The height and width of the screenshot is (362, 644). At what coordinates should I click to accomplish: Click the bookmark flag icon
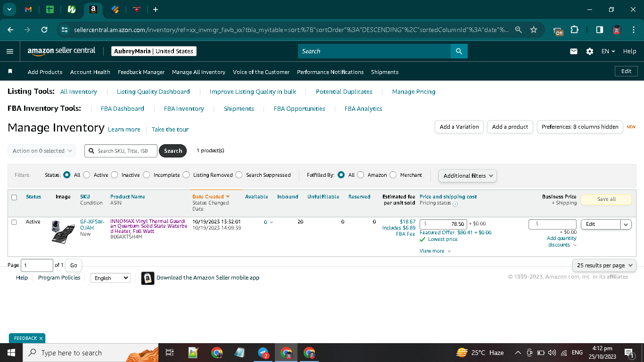pos(10,72)
